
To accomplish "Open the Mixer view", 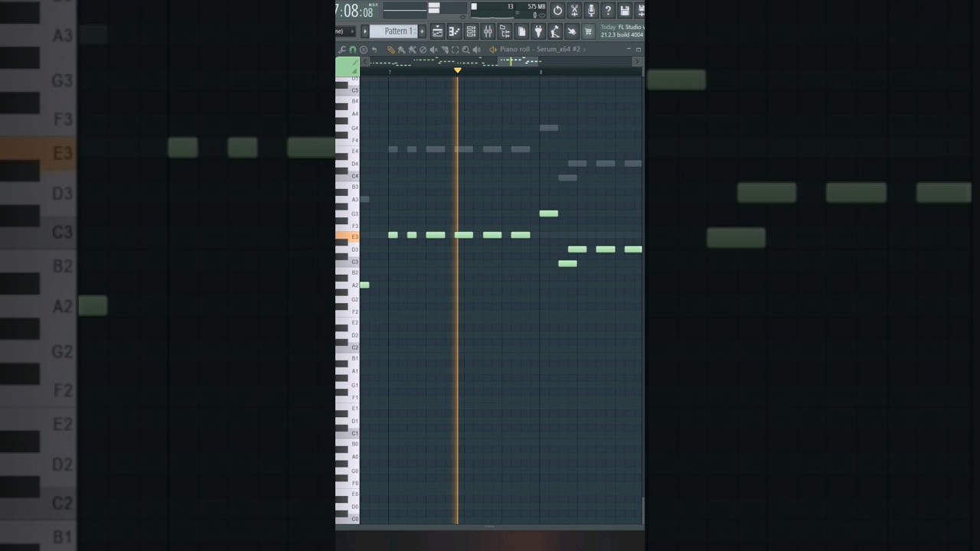I will point(488,31).
